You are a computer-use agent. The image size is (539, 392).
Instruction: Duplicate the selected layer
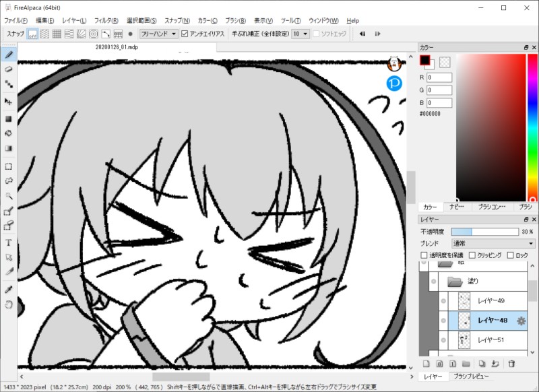tap(482, 364)
